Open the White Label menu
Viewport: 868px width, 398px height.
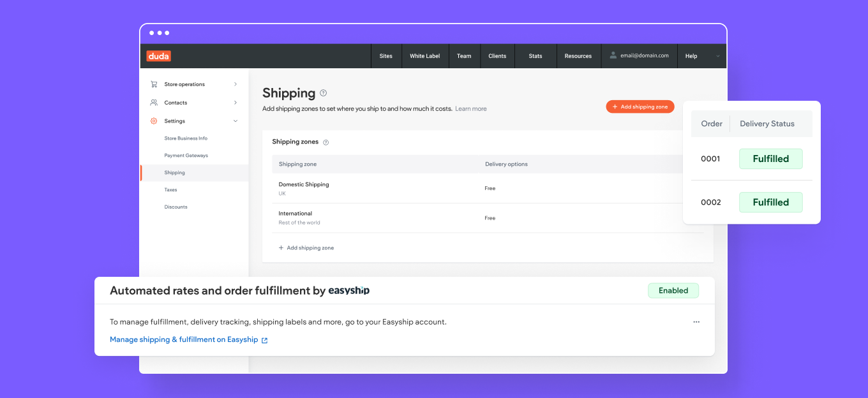tap(425, 56)
